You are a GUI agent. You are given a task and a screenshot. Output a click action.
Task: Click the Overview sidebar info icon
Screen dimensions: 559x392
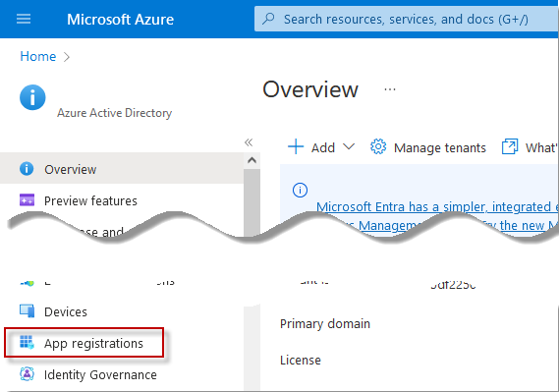27,169
